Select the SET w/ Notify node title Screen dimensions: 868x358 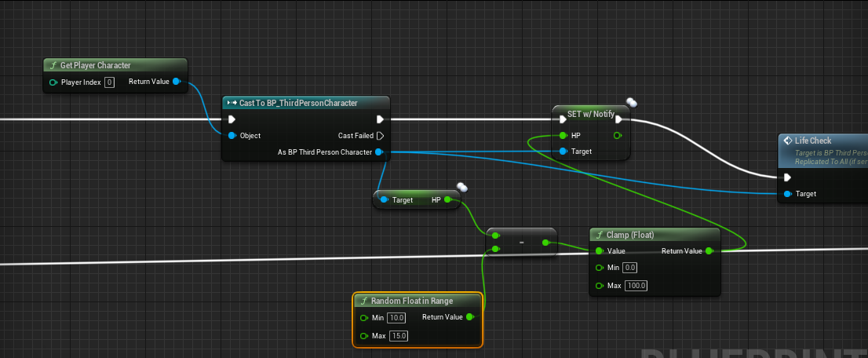coord(591,114)
